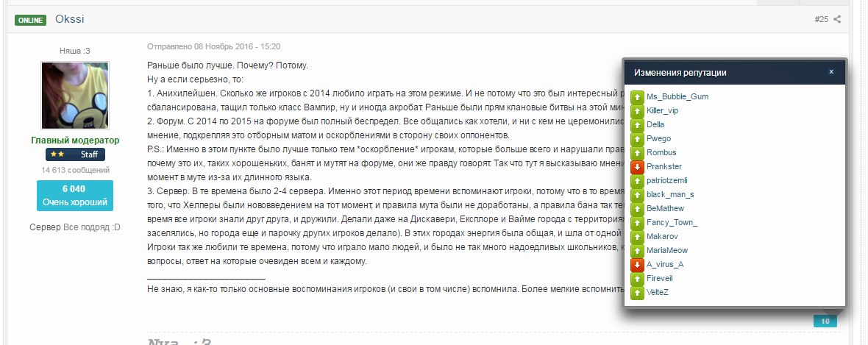Click the green arrow beside Killer_vip
The image size is (868, 345).
[x=637, y=111]
